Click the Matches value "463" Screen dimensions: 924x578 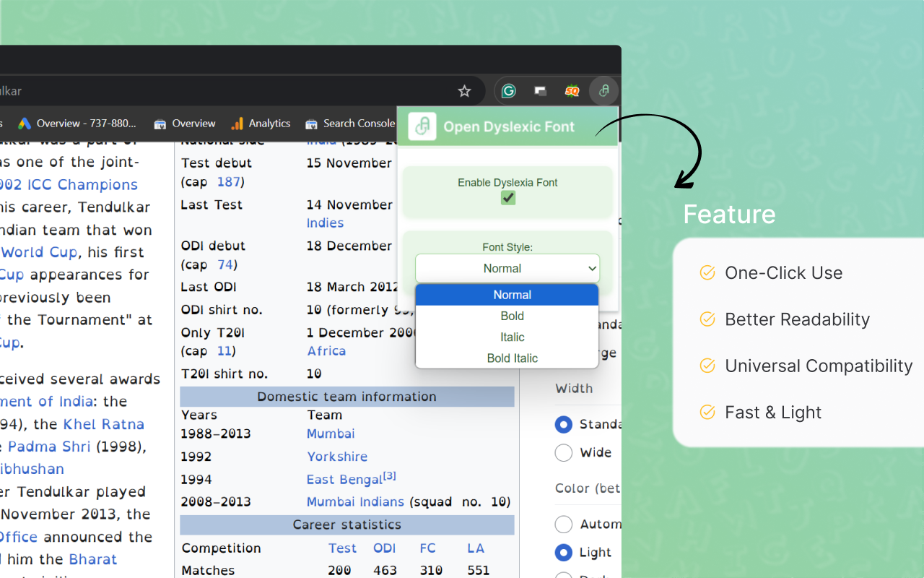[x=385, y=570]
